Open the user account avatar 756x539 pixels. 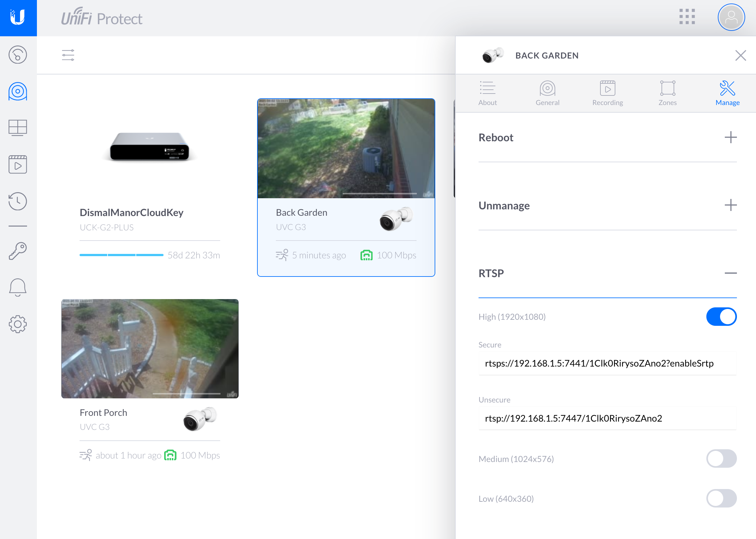[x=731, y=17]
